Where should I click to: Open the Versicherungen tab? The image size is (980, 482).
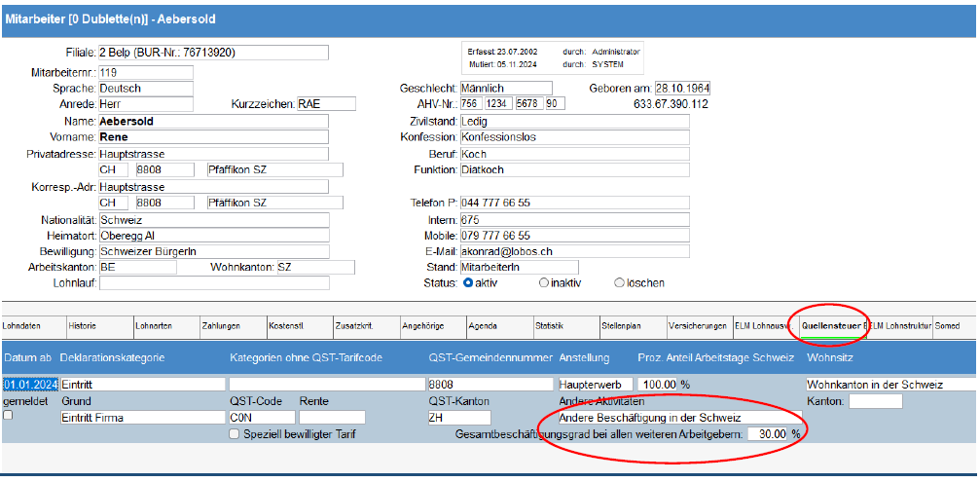(698, 325)
